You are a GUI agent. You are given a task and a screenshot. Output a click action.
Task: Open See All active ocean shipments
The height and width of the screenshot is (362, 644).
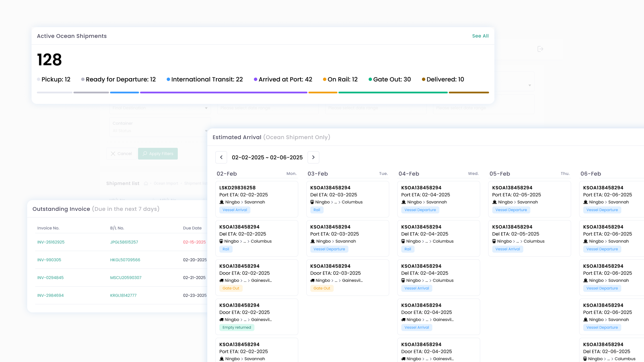coord(480,36)
